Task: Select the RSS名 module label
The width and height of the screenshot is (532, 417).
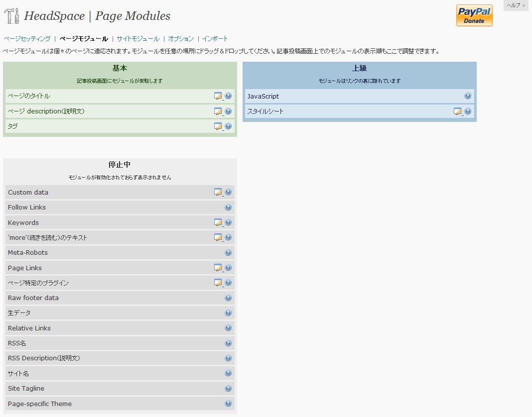Action: tap(17, 343)
